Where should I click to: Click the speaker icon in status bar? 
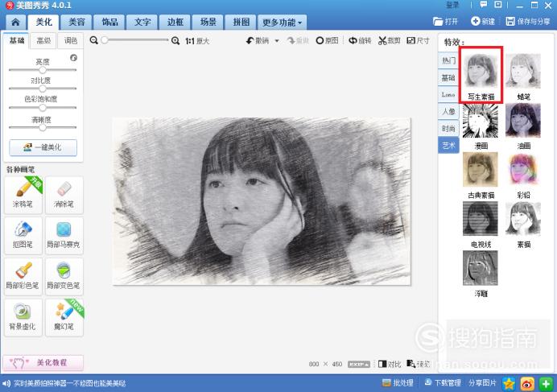pos(6,383)
